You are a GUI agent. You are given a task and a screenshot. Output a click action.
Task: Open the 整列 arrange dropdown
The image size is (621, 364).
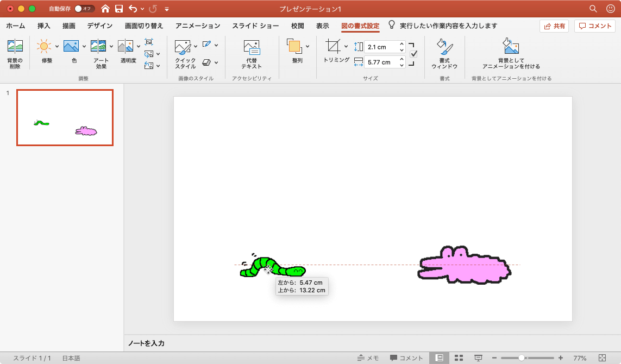pyautogui.click(x=308, y=46)
